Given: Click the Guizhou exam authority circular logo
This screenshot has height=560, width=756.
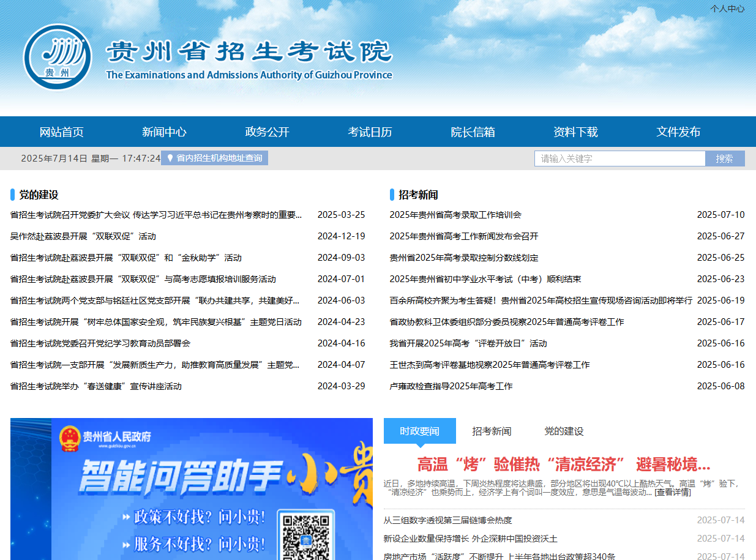Looking at the screenshot, I should pos(58,57).
